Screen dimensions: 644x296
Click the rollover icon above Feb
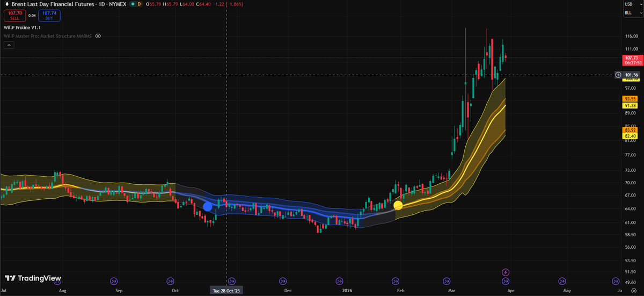tap(396, 280)
